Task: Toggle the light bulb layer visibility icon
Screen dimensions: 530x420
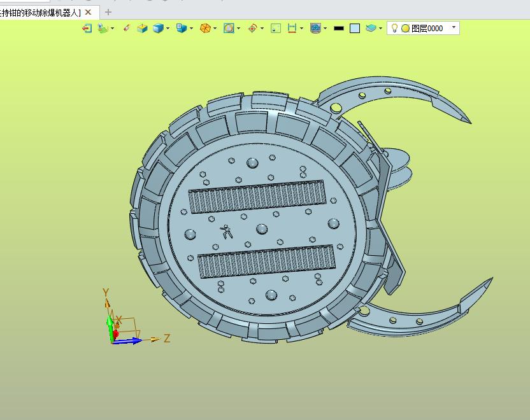Action: (394, 28)
